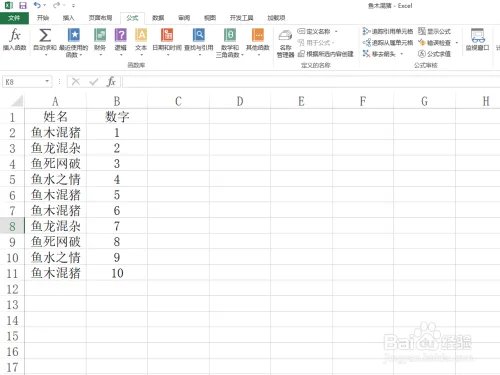Select cell A10 containing 鱼水之情
The width and height of the screenshot is (500, 375).
55,257
